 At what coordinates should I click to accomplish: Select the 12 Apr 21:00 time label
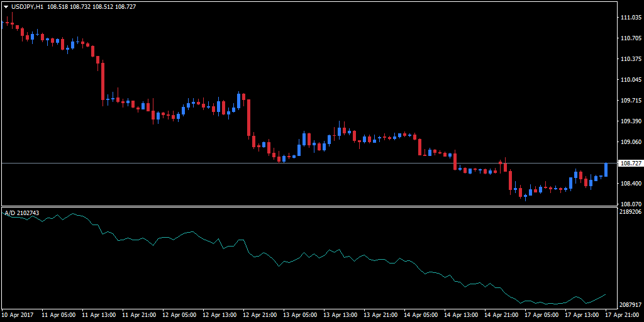pyautogui.click(x=259, y=315)
